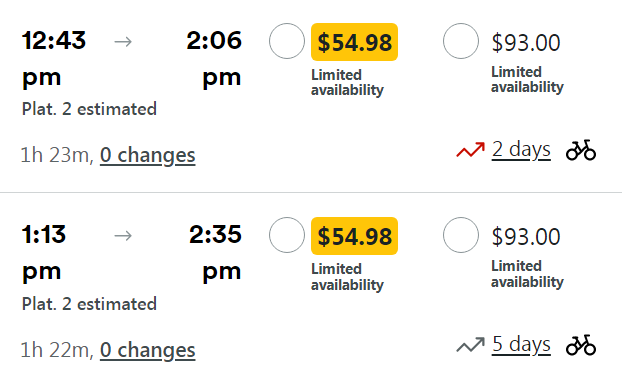Click bicycle icon on 1:13 pm journey
The image size is (622, 385).
(x=581, y=345)
